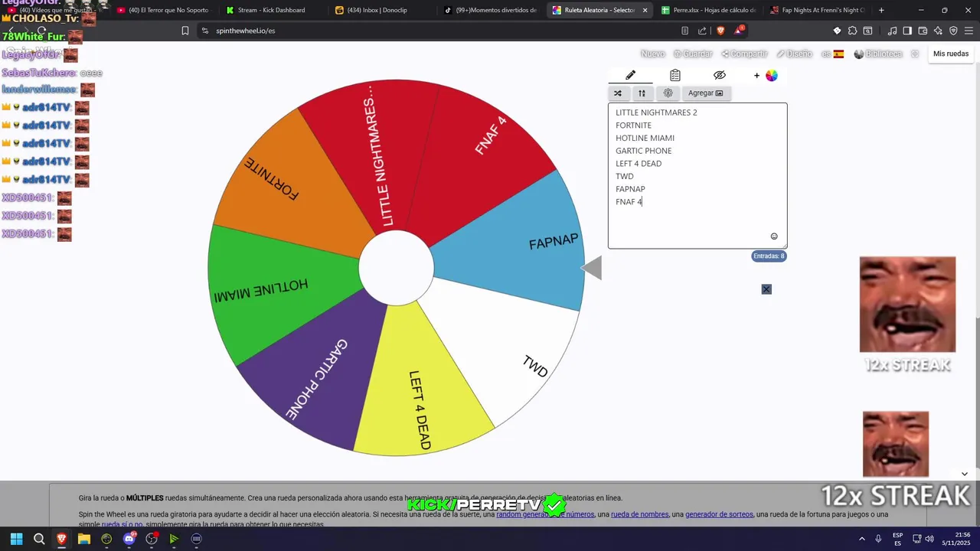Click the white center hub to spin
This screenshot has height=551, width=980.
[397, 268]
